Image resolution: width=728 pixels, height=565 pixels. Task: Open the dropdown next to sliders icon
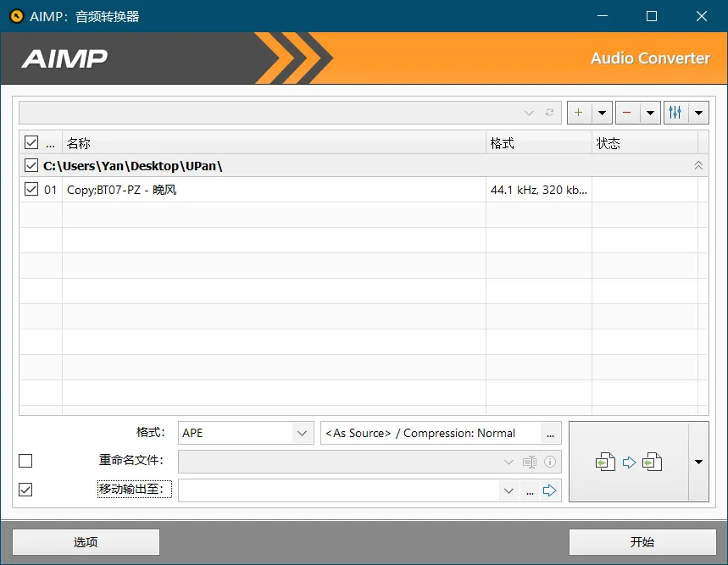(x=698, y=113)
